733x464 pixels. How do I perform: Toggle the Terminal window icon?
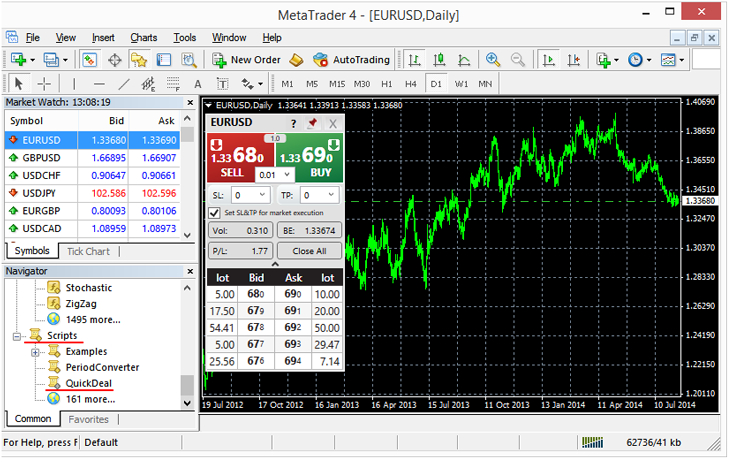click(164, 60)
